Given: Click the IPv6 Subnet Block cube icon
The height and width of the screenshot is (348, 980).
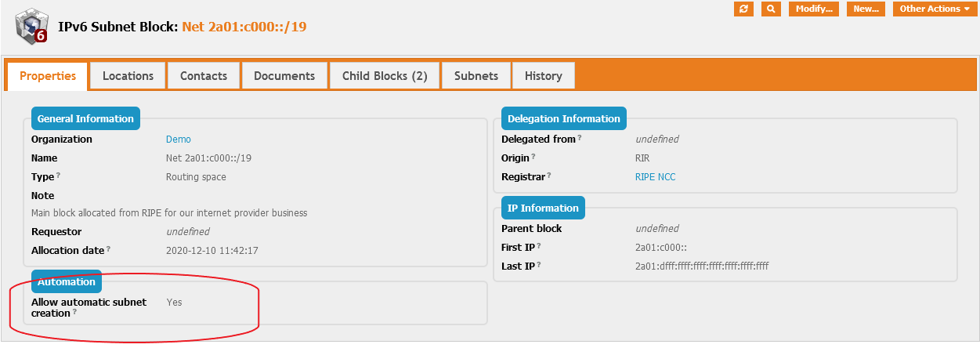Looking at the screenshot, I should pyautogui.click(x=31, y=26).
